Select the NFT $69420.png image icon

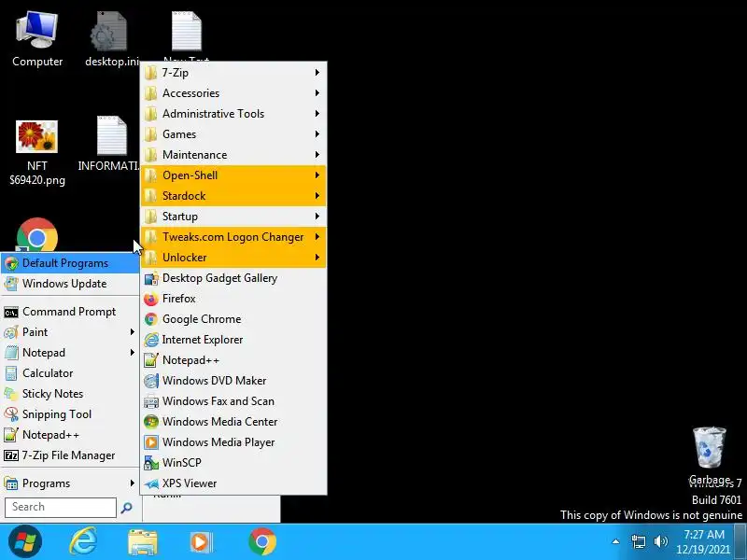coord(37,152)
